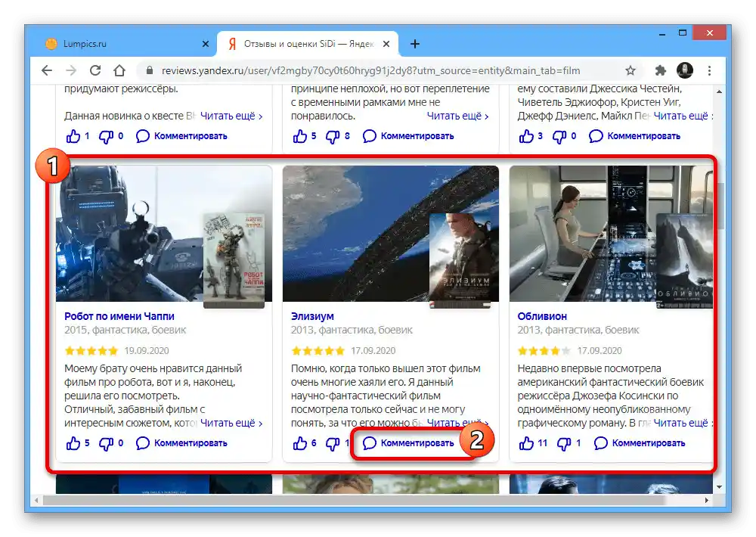
Task: Comment on the Робот по имени Чаппи review
Action: [181, 443]
